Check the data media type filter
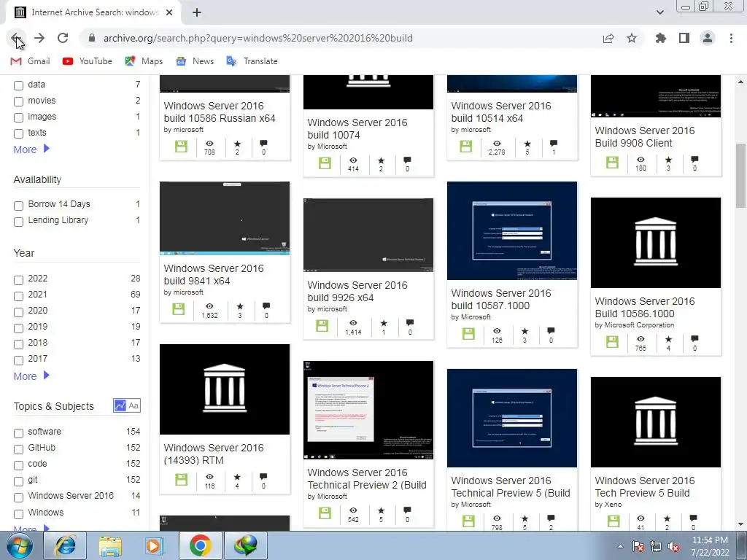747x560 pixels. click(18, 86)
